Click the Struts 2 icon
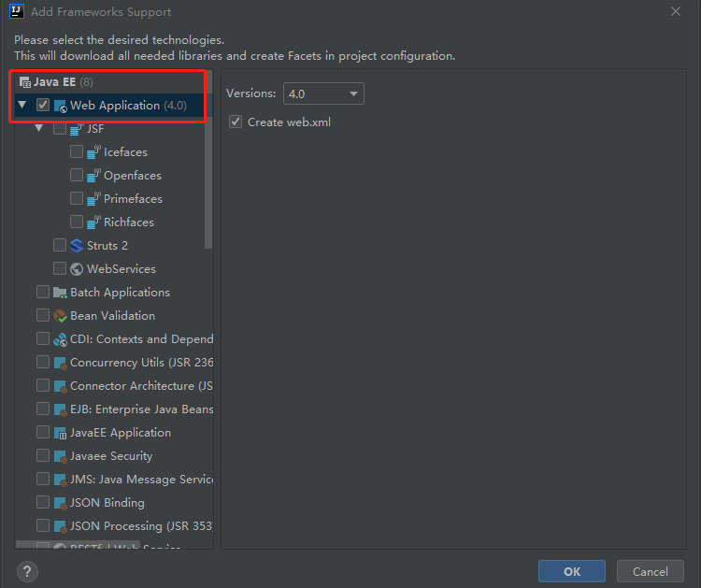The height and width of the screenshot is (588, 701). click(77, 246)
